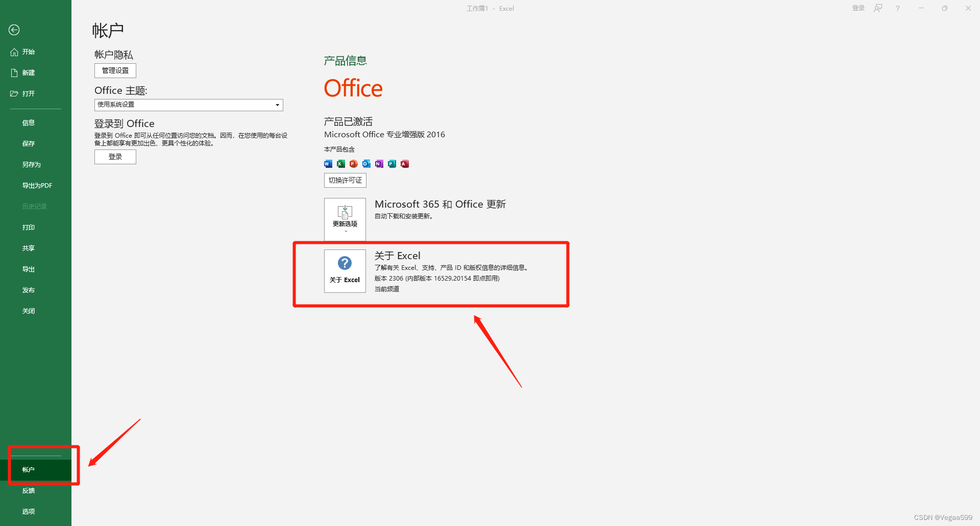
Task: Click the Microsoft 365 和 Office 更新 heading
Action: tap(440, 205)
